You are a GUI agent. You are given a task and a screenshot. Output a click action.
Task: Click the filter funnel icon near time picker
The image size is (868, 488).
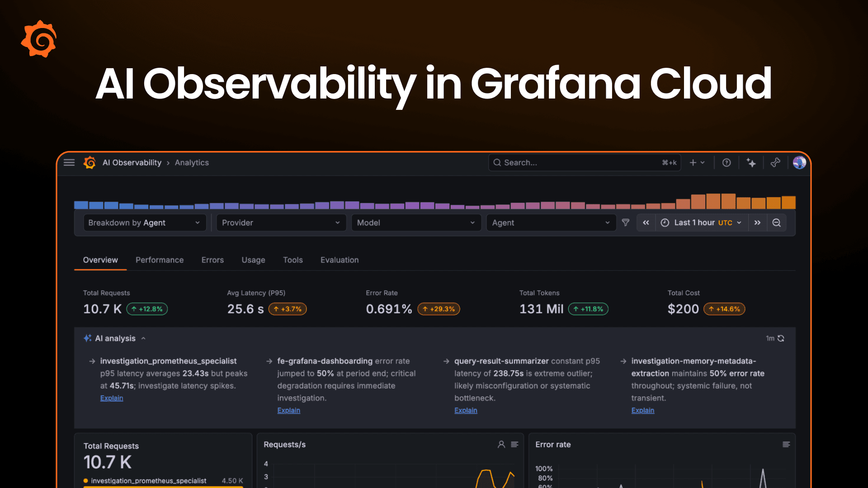tap(626, 222)
